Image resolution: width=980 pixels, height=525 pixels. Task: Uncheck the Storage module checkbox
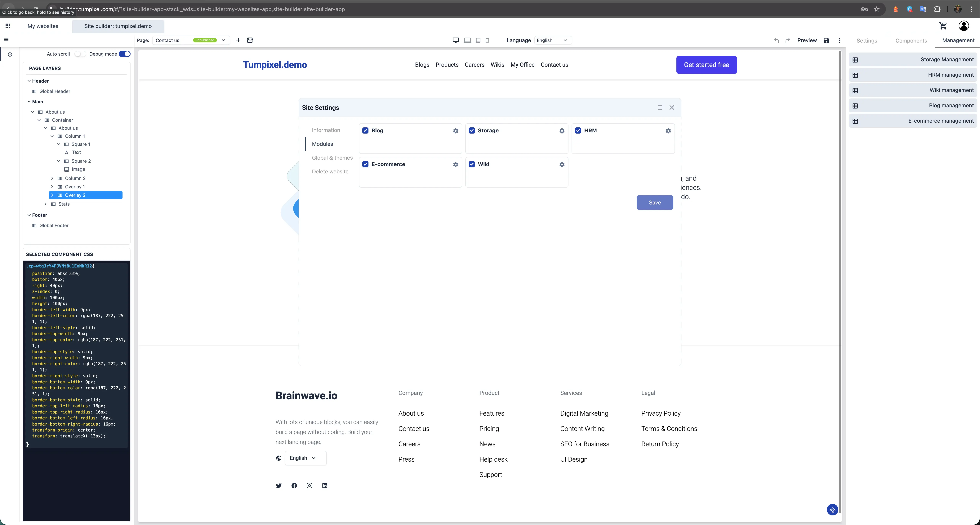[472, 130]
